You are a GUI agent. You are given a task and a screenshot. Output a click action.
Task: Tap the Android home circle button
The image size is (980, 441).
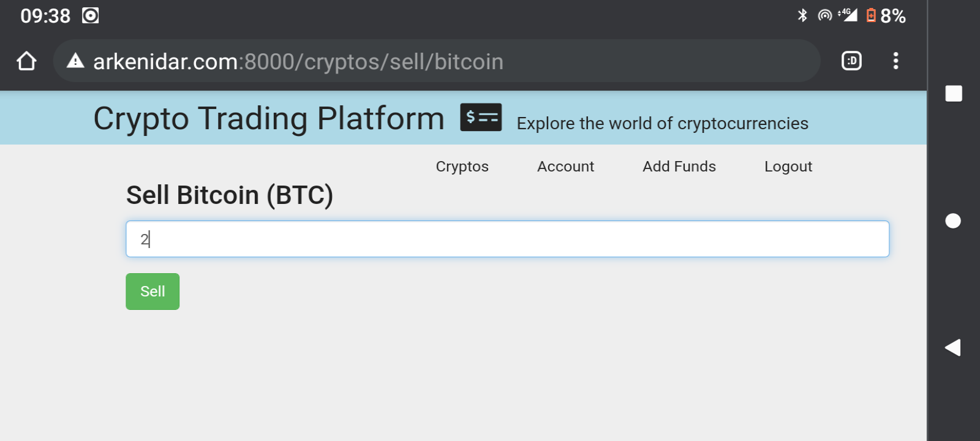pos(953,221)
